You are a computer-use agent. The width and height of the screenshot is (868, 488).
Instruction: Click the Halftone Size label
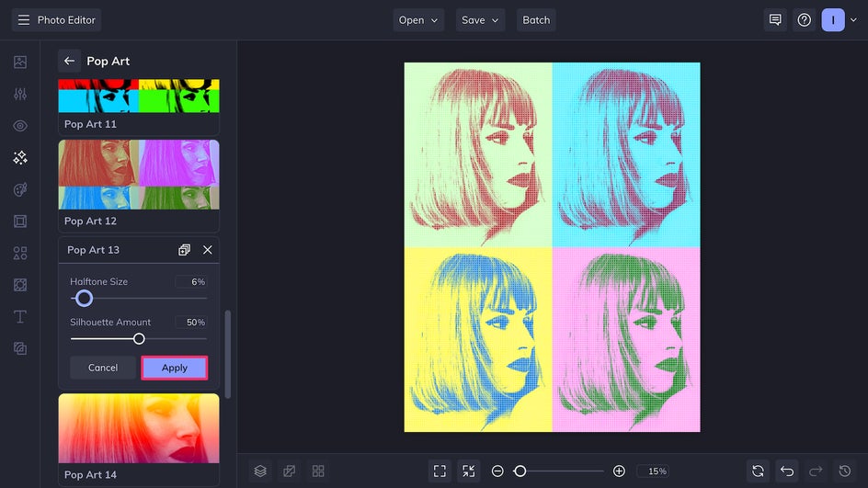[98, 281]
